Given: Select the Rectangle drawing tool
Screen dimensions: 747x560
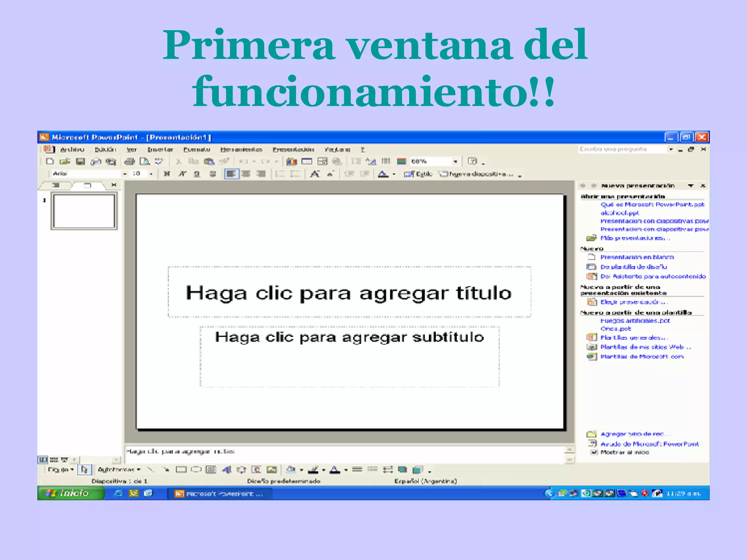Looking at the screenshot, I should point(181,469).
